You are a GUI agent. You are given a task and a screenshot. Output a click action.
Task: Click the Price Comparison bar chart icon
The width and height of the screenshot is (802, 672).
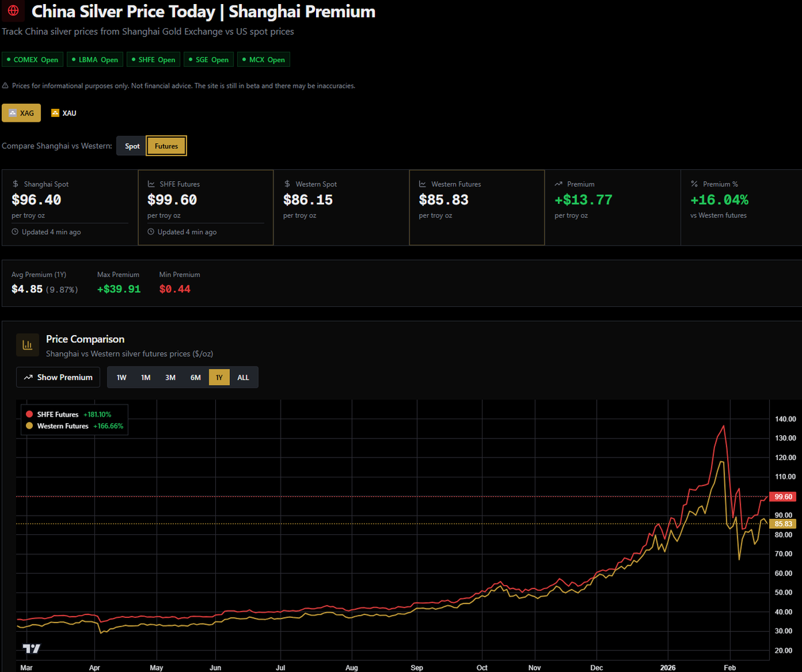27,345
